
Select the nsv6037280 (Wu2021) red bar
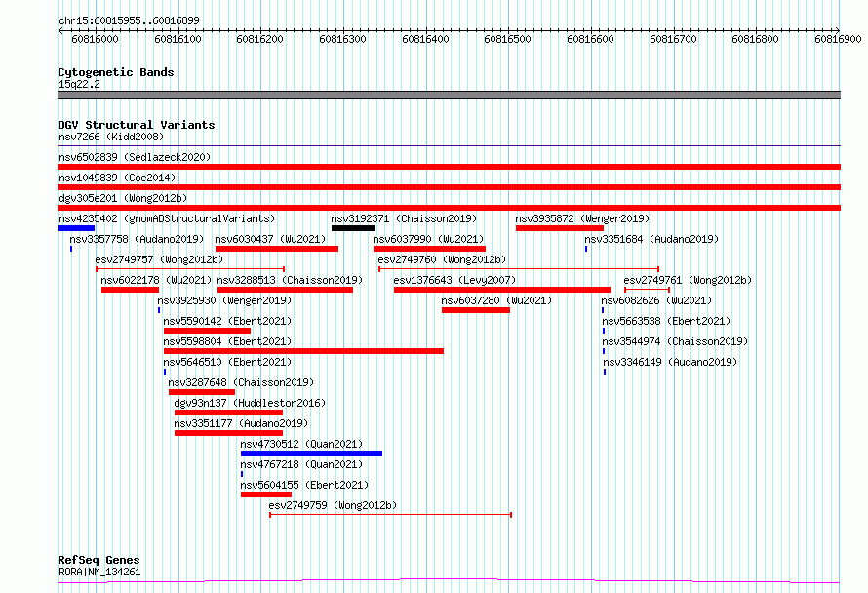click(x=476, y=310)
